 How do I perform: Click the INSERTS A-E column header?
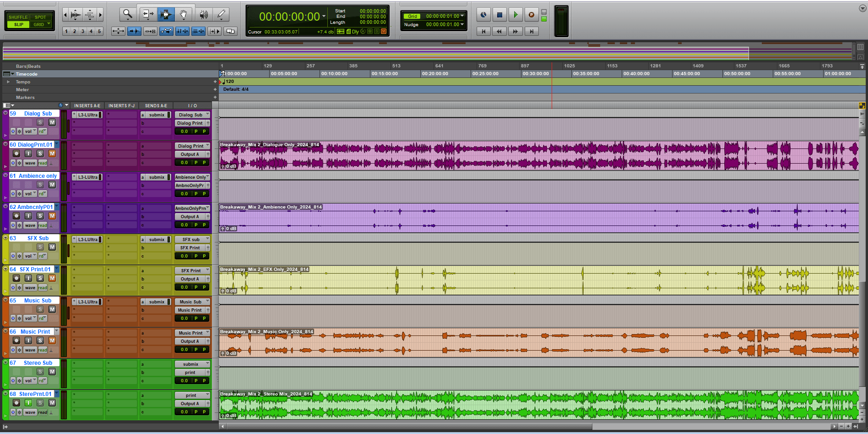tap(87, 106)
